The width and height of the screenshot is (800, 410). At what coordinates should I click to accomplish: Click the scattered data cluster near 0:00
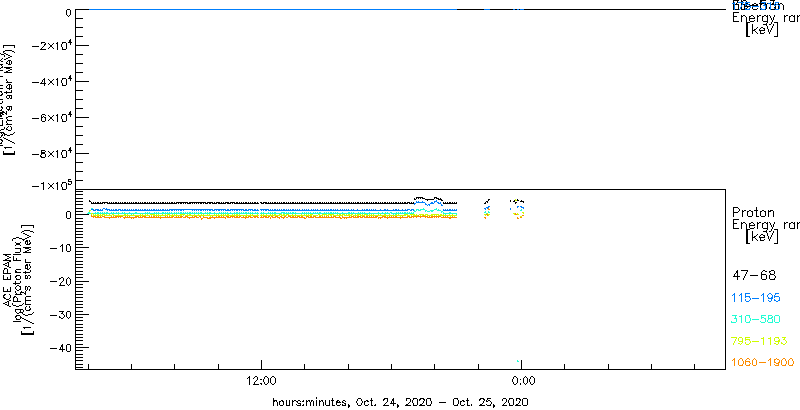pyautogui.click(x=517, y=209)
